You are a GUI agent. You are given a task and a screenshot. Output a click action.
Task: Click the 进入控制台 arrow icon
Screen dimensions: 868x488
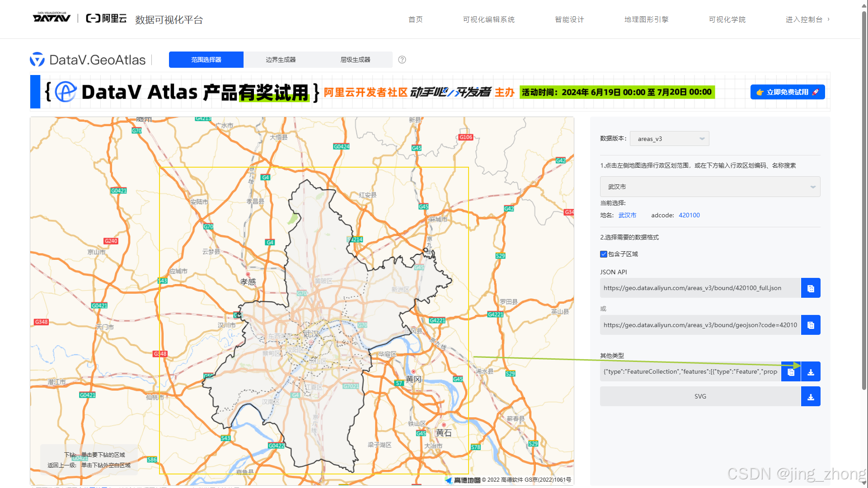click(x=828, y=19)
